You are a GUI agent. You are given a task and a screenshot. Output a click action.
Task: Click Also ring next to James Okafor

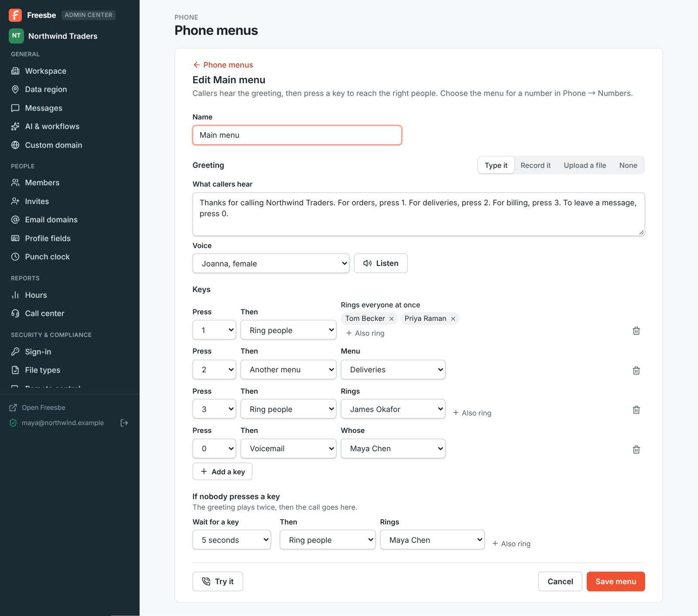[x=472, y=413]
